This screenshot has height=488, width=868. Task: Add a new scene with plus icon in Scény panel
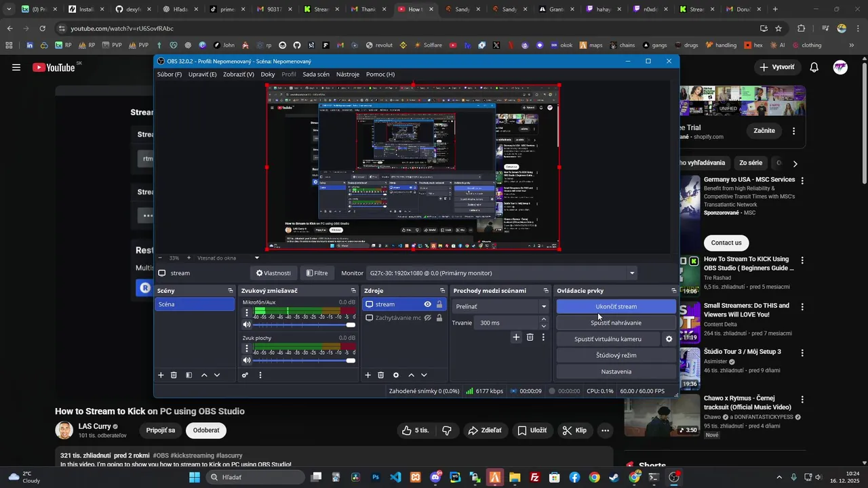(x=161, y=375)
